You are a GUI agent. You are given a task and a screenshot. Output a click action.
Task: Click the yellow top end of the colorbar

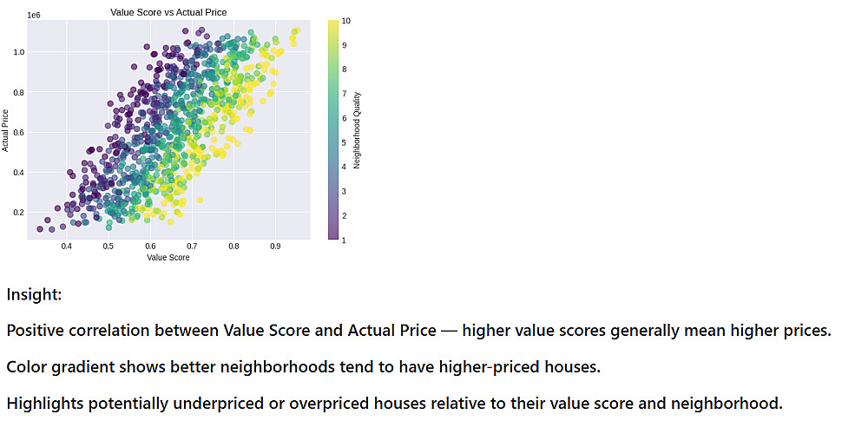[x=333, y=24]
